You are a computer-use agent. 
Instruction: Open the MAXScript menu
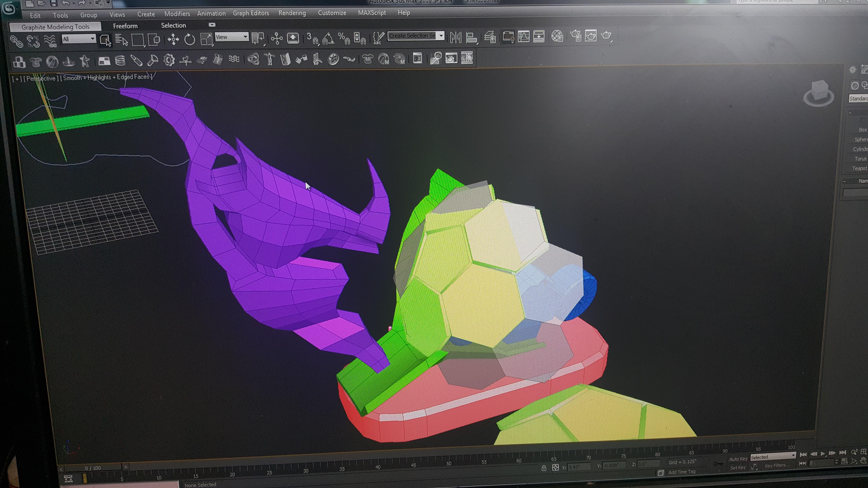372,12
